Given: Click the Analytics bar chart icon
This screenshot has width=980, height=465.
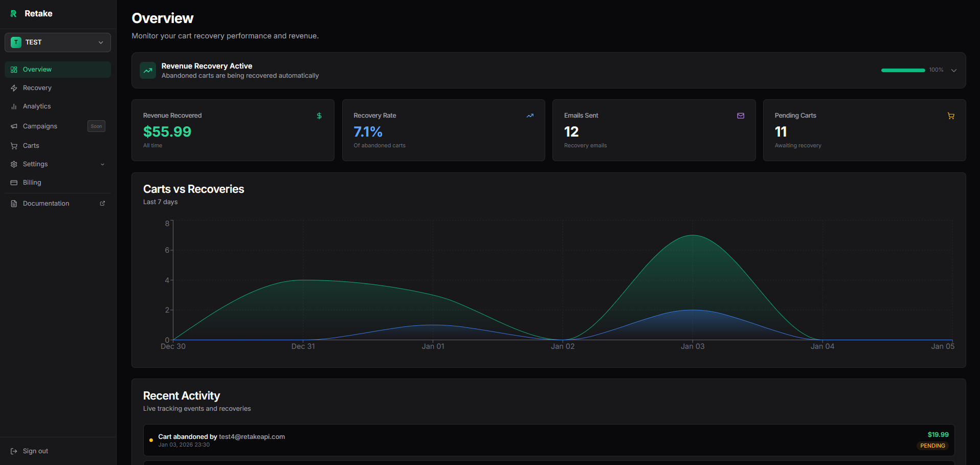Looking at the screenshot, I should click(x=14, y=106).
